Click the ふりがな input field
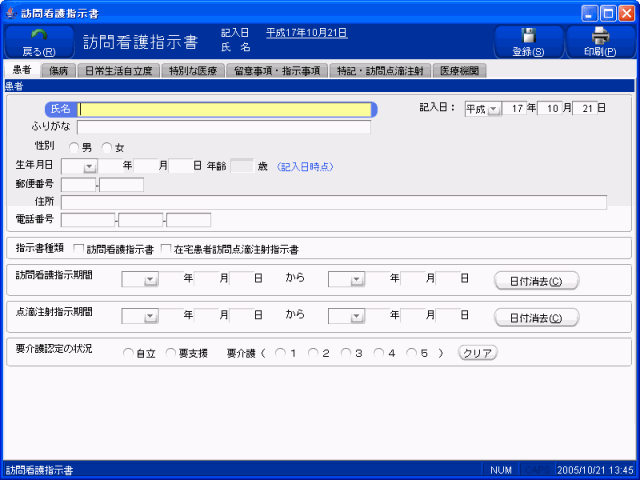Screen dimensions: 640x480 click(224, 127)
